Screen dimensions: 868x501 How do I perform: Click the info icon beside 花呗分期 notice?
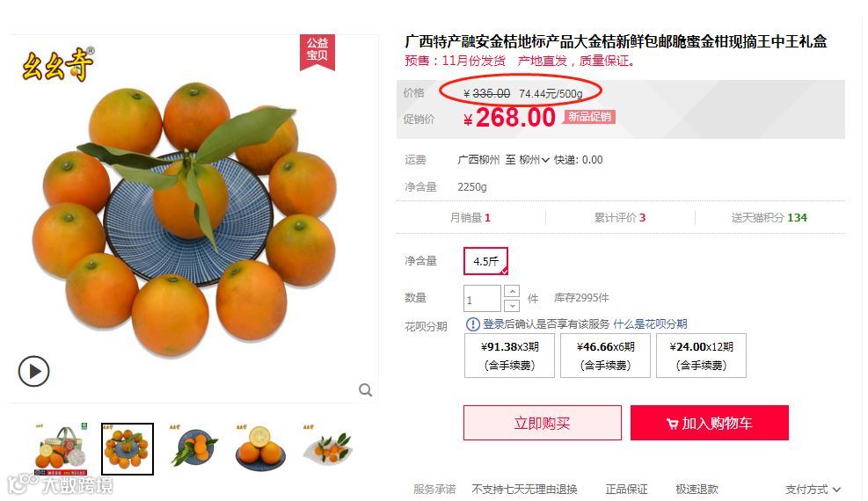coord(473,324)
